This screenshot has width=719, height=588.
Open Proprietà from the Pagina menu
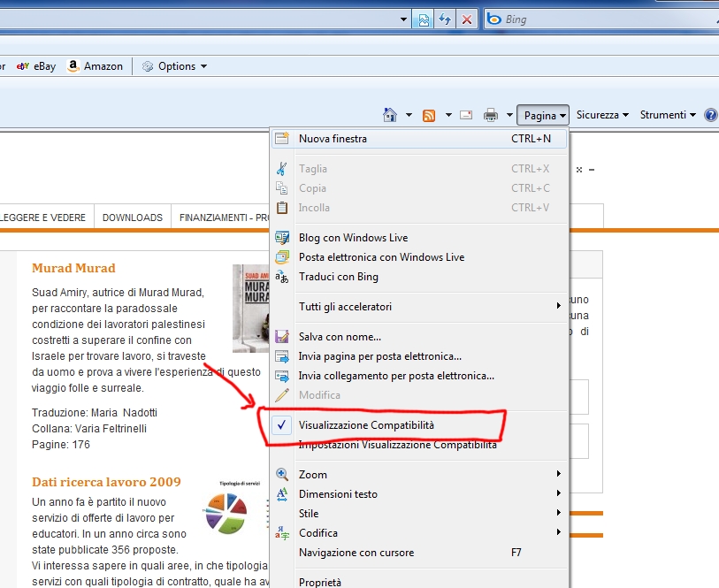(x=419, y=582)
